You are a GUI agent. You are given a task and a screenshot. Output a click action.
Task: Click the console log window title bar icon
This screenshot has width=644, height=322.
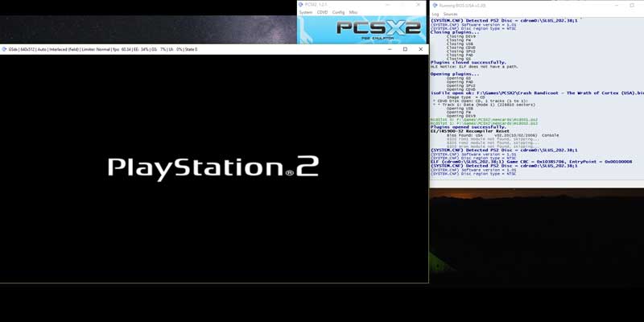click(435, 6)
